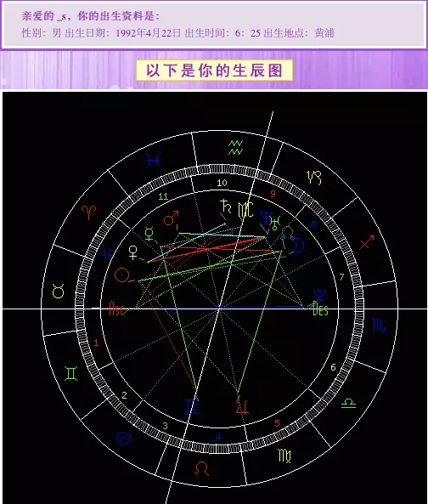Select the Pluto planet symbol
The width and height of the screenshot is (428, 504).
coord(320,296)
